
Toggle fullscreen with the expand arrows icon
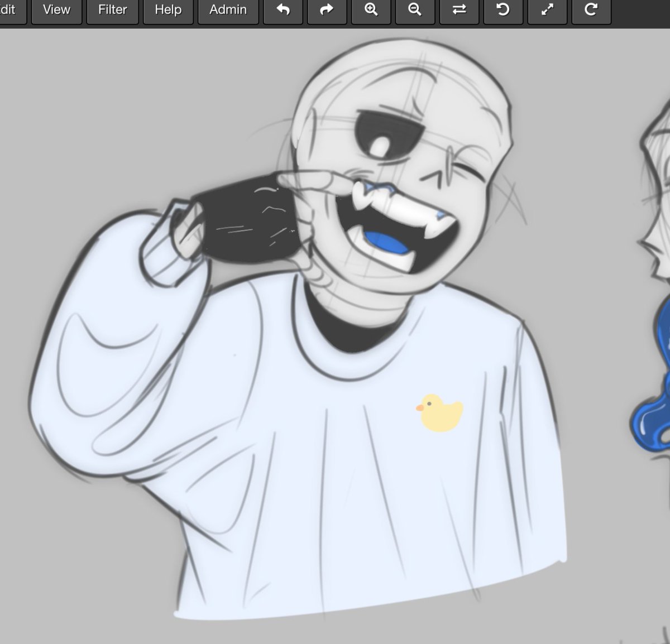pos(547,11)
